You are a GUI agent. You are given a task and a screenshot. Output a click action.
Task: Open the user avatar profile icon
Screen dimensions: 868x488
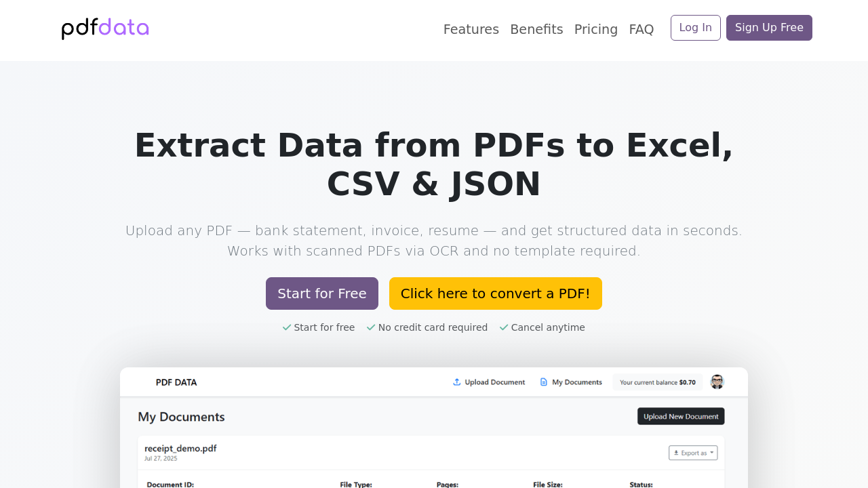[717, 381]
